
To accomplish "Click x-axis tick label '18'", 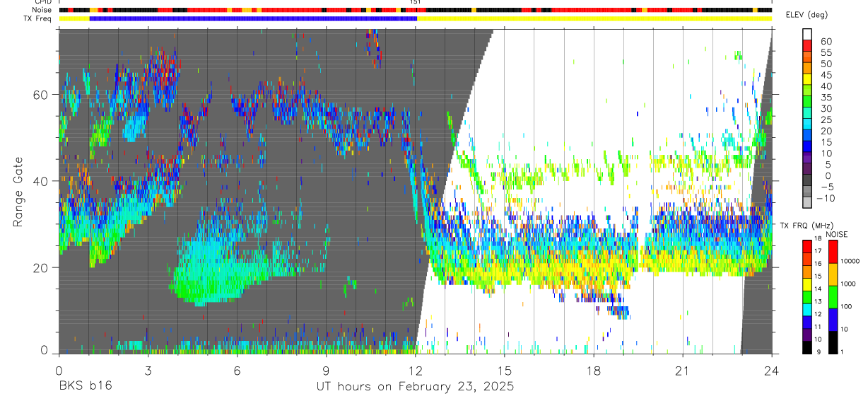I will [594, 371].
